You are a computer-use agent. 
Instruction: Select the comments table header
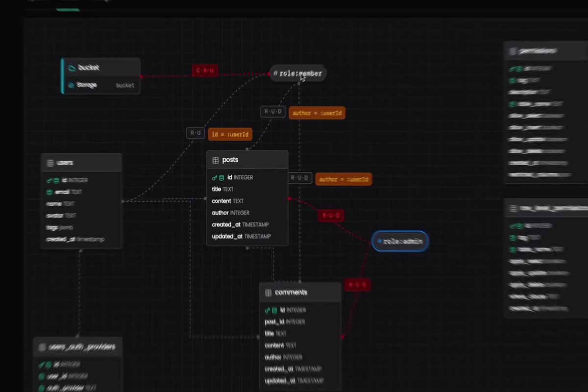[x=300, y=293]
